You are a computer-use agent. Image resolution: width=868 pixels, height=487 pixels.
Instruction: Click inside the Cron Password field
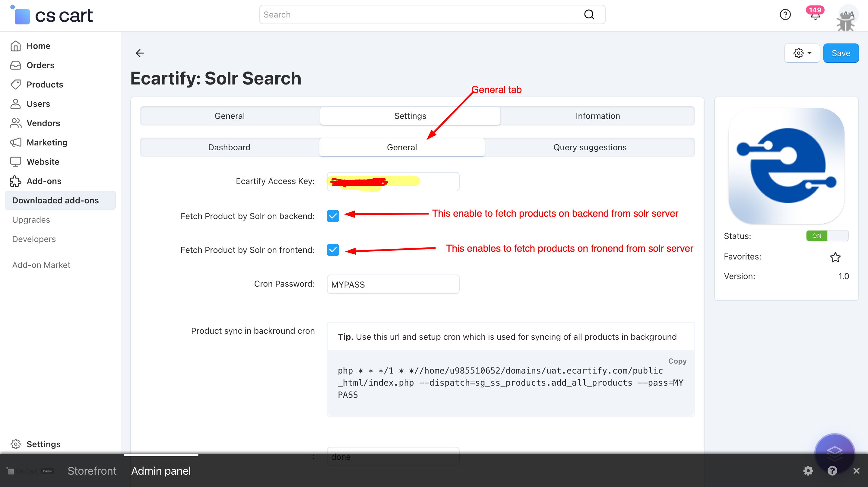point(393,284)
